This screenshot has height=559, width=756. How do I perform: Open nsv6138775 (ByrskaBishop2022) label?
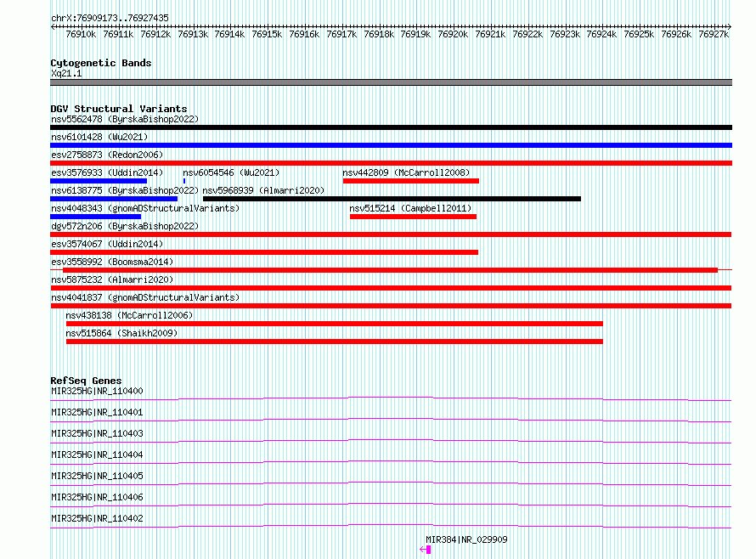click(125, 190)
